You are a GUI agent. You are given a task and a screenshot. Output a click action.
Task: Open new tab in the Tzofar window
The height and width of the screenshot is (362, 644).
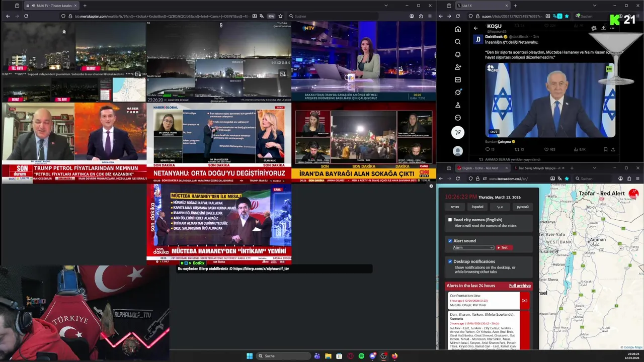(x=572, y=168)
